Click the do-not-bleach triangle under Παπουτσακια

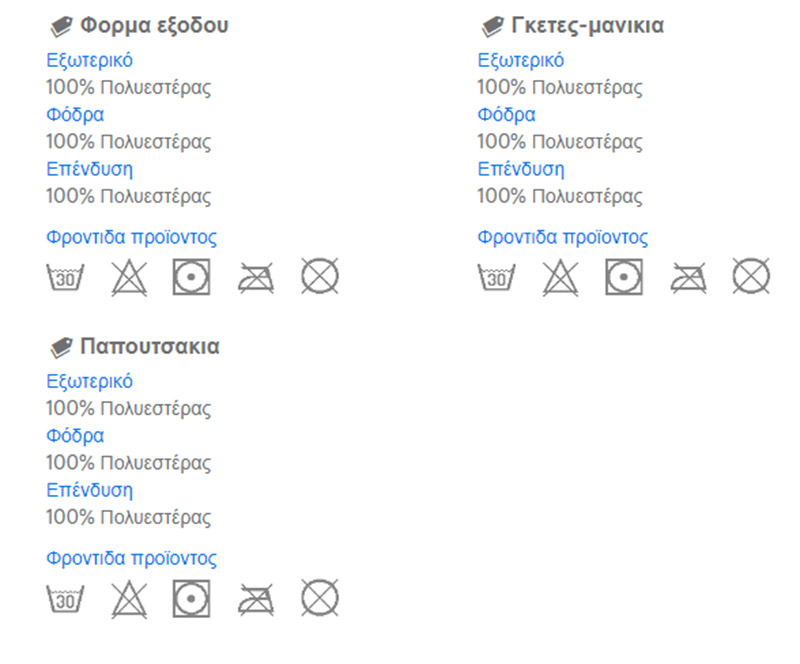pyautogui.click(x=129, y=599)
